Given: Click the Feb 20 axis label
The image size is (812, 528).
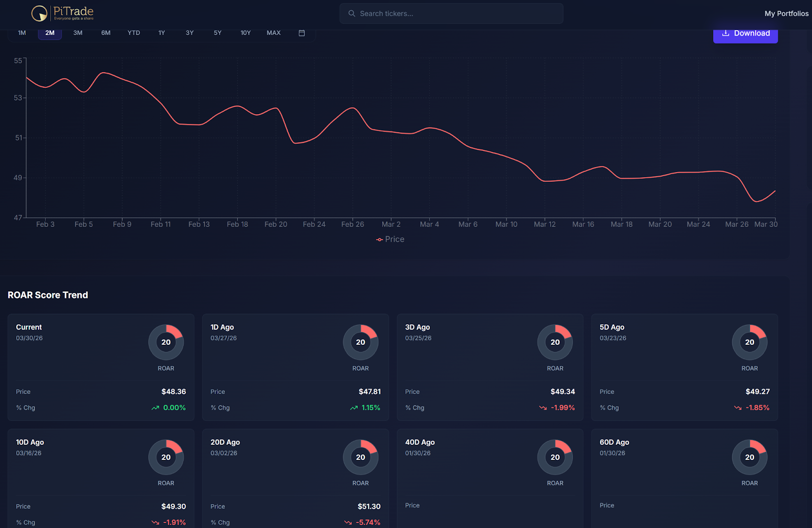Looking at the screenshot, I should click(276, 224).
